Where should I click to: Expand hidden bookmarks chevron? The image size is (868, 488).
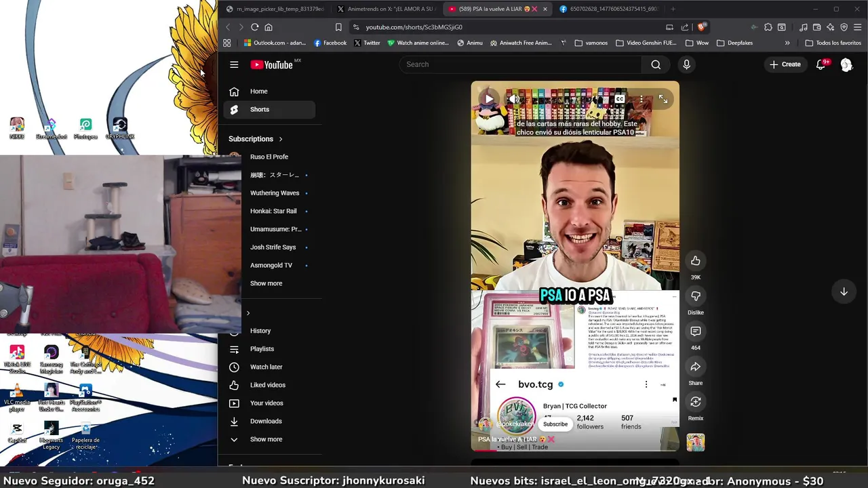coord(787,43)
